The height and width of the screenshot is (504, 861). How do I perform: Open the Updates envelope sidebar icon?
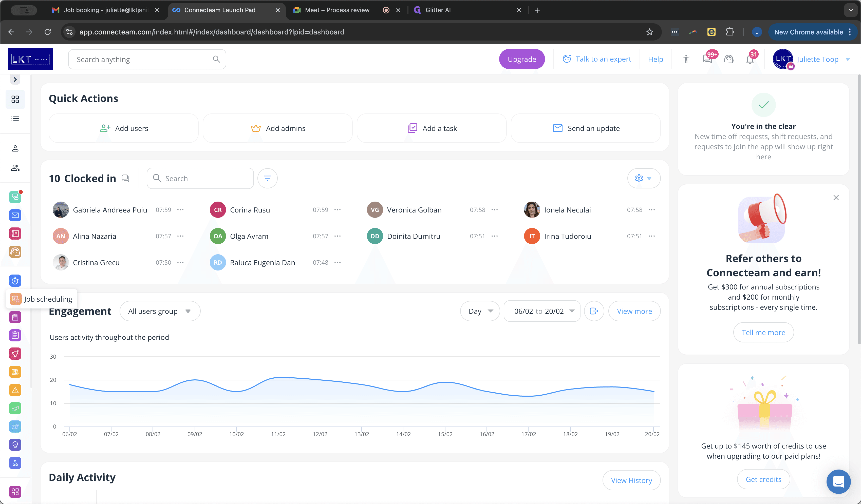15,216
